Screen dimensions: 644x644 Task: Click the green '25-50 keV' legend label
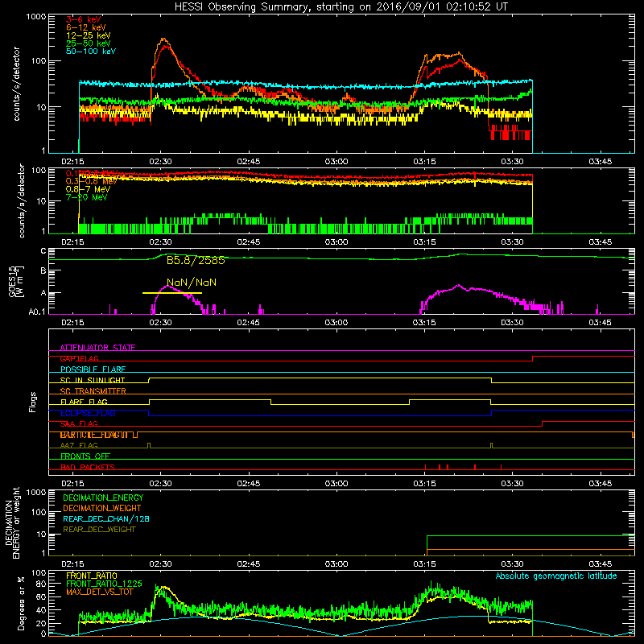point(89,43)
